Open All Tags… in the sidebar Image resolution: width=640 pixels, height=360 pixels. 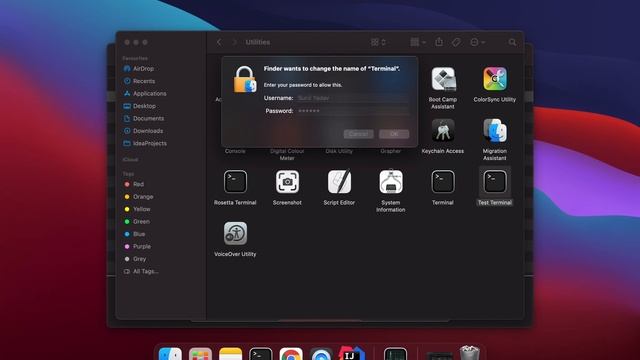(141, 271)
